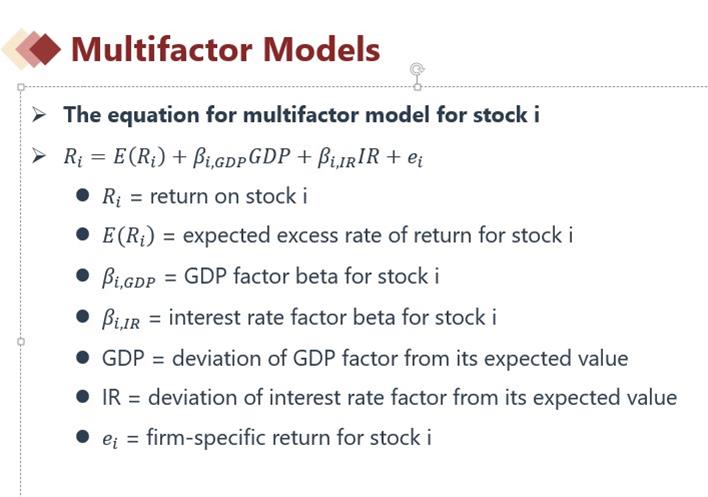The width and height of the screenshot is (708, 497).
Task: Click the dashed top border of the text box
Action: tap(219, 87)
